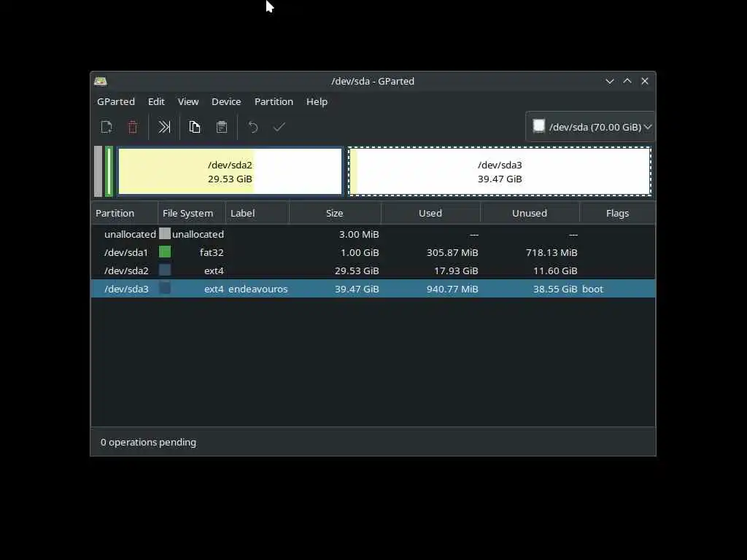Minimize the GParted window

tap(609, 82)
